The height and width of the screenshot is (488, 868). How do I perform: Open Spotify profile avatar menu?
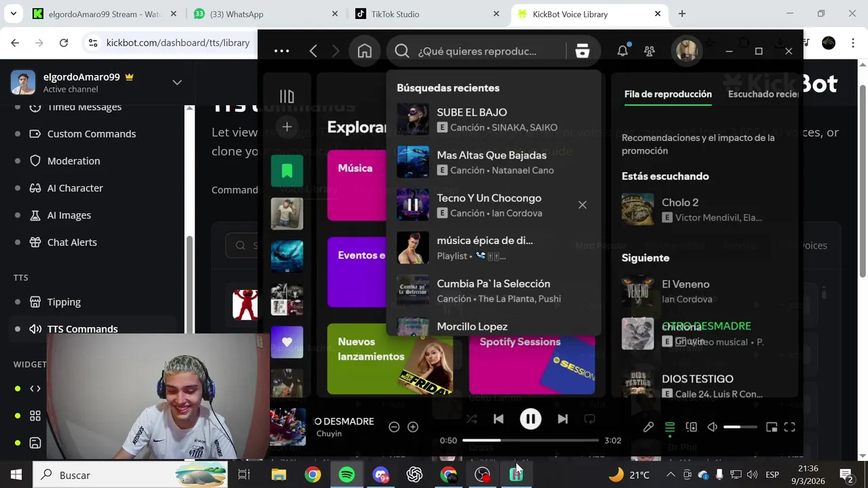point(686,51)
